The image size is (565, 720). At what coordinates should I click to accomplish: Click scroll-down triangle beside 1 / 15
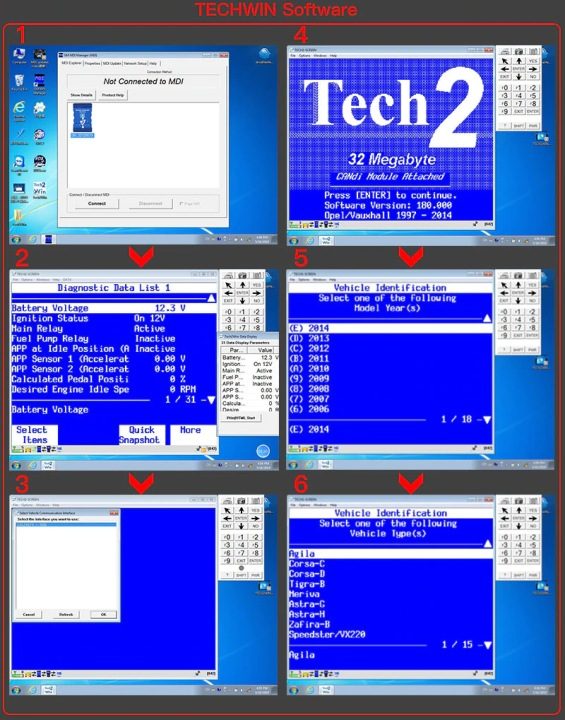point(488,645)
